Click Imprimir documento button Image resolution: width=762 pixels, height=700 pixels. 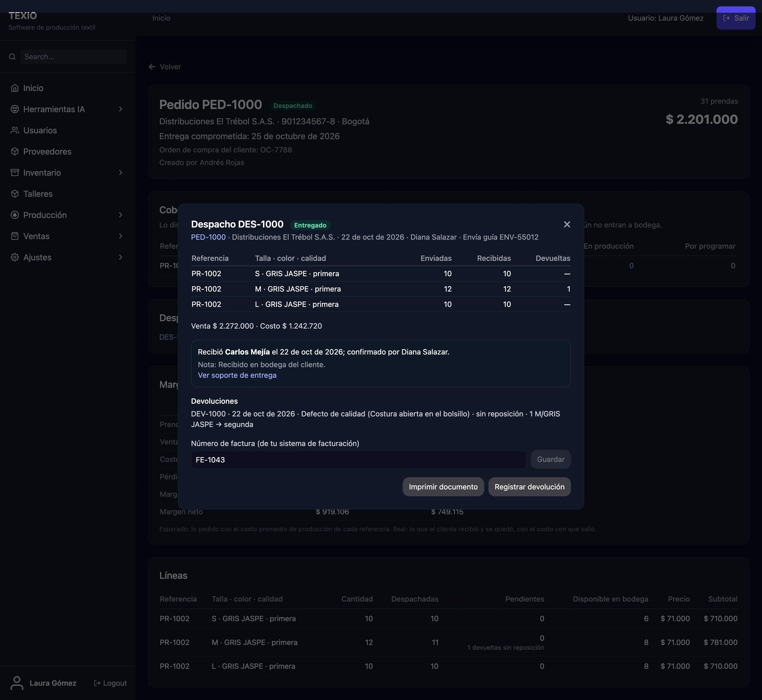click(x=443, y=487)
